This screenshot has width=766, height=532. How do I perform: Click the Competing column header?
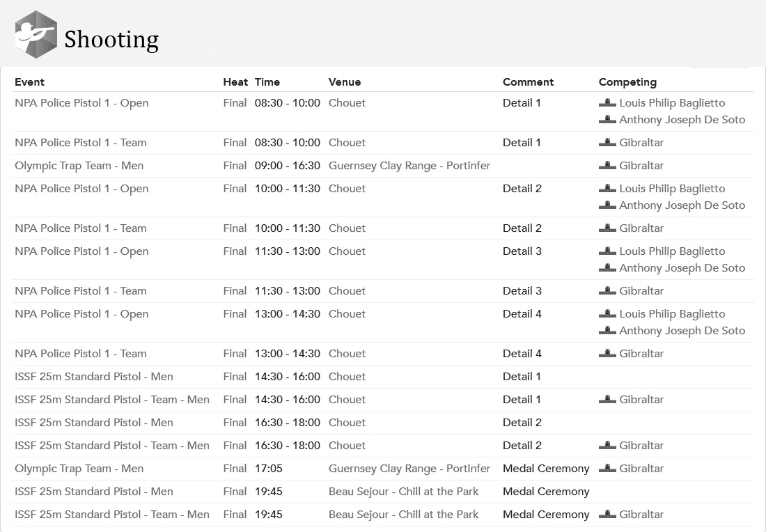point(627,82)
